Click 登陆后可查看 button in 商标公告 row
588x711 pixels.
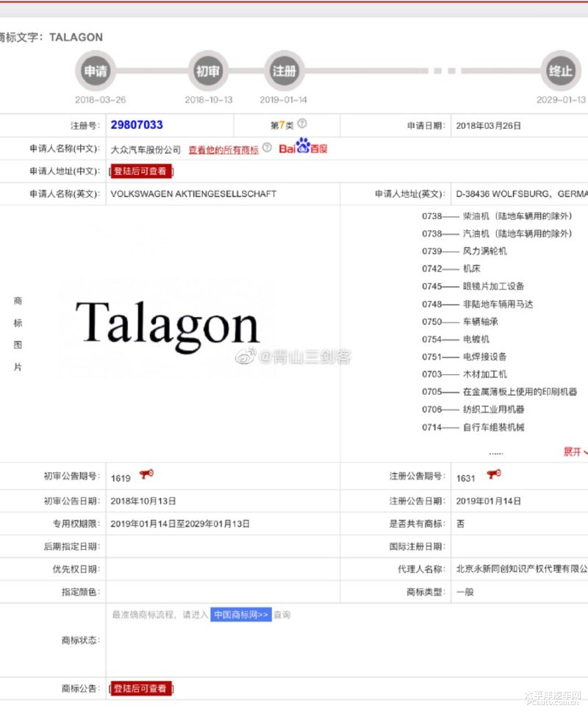[x=141, y=688]
